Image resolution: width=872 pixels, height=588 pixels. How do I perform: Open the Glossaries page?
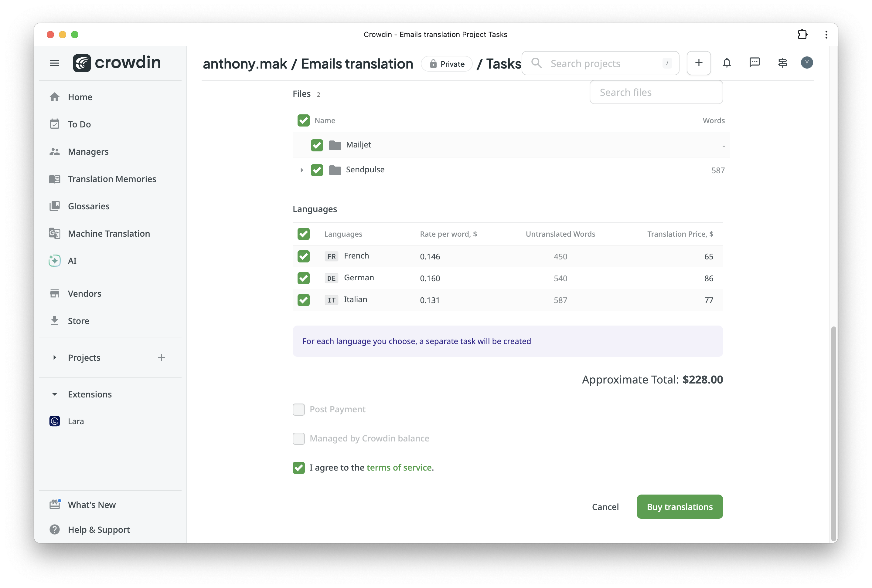tap(89, 206)
